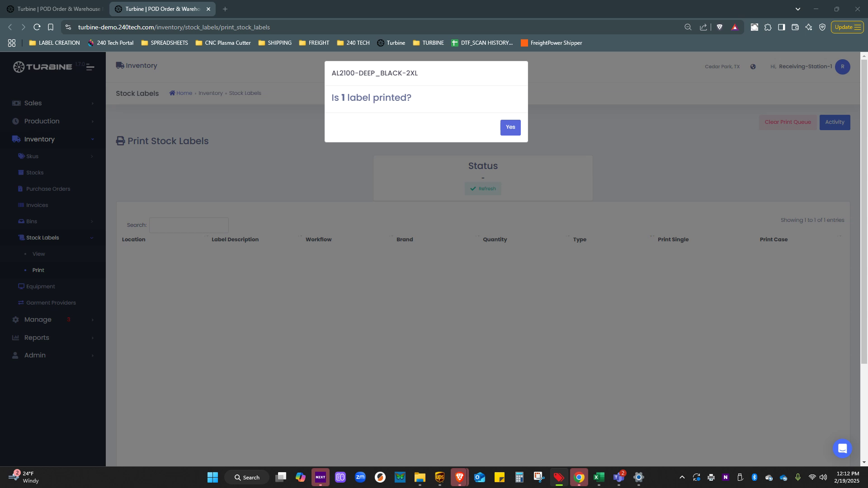Image resolution: width=868 pixels, height=488 pixels.
Task: Click Yes in the label printed dialog
Action: 510,127
